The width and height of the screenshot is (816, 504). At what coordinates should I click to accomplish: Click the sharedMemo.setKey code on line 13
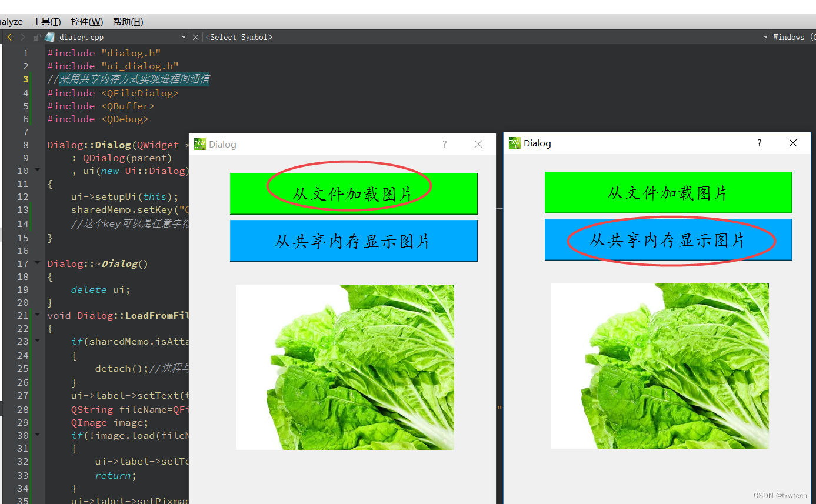[129, 210]
